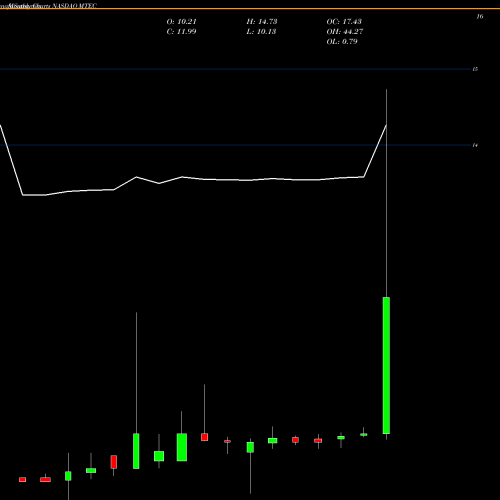Click the NASDAQ MTEC chart title
The image size is (500, 500).
[x=75, y=6]
